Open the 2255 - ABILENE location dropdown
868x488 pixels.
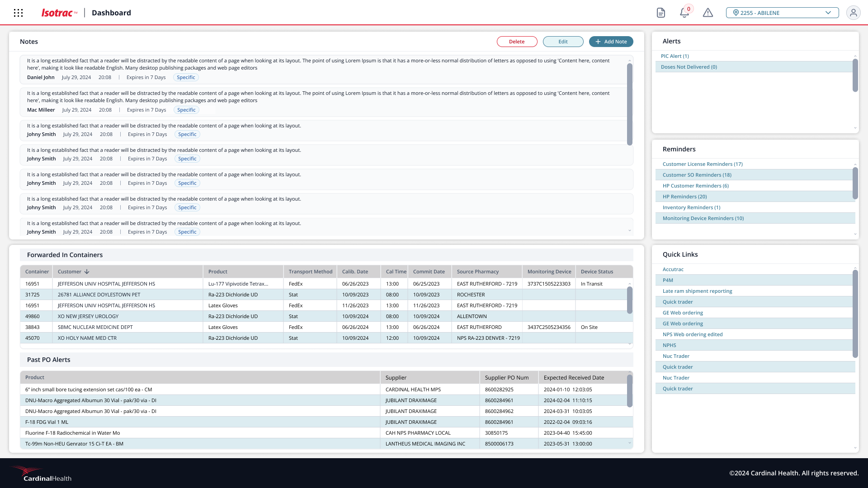click(782, 13)
